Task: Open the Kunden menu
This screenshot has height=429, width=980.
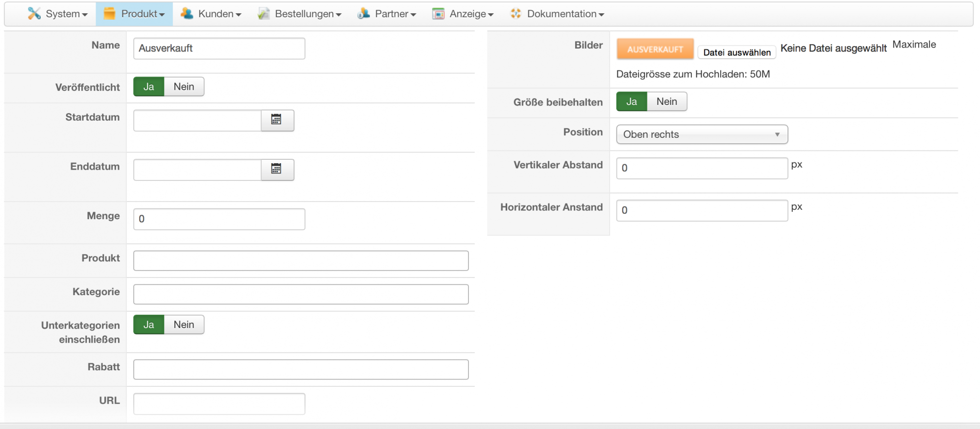Action: coord(211,14)
